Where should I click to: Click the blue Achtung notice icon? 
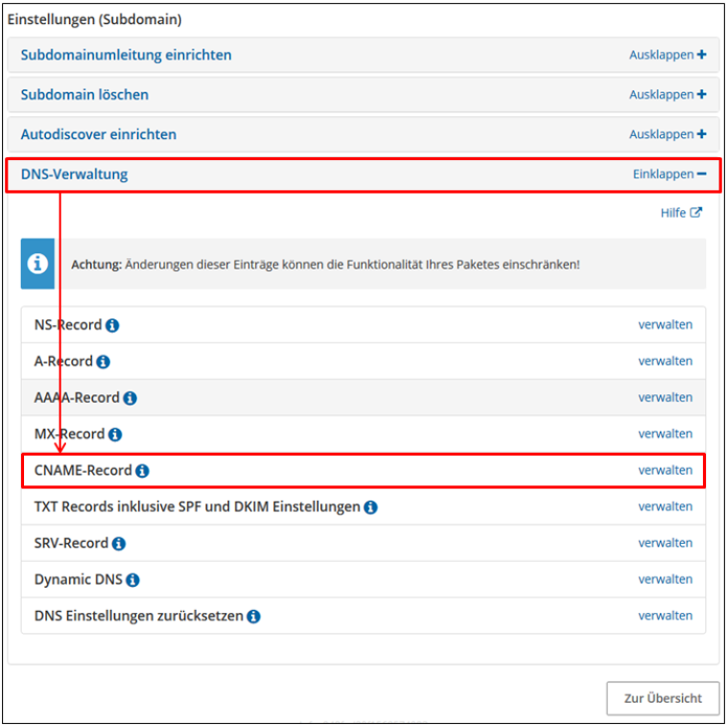pyautogui.click(x=37, y=264)
